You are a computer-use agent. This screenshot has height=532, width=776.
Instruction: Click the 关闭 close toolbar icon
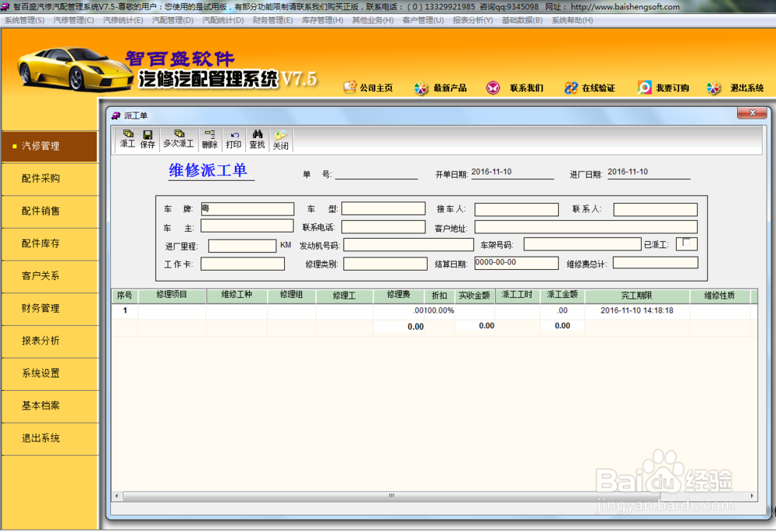[281, 140]
